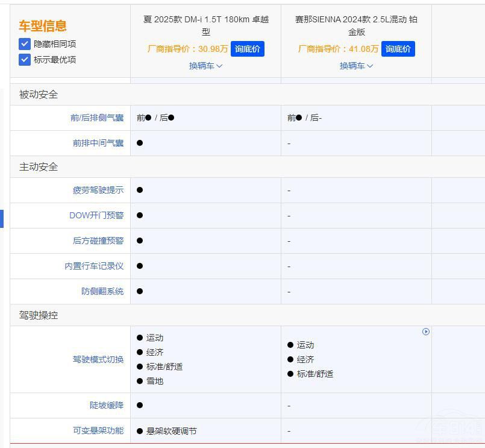This screenshot has height=448, width=485.
Task: Click the 可变悬架功能 parameter link
Action: click(98, 431)
